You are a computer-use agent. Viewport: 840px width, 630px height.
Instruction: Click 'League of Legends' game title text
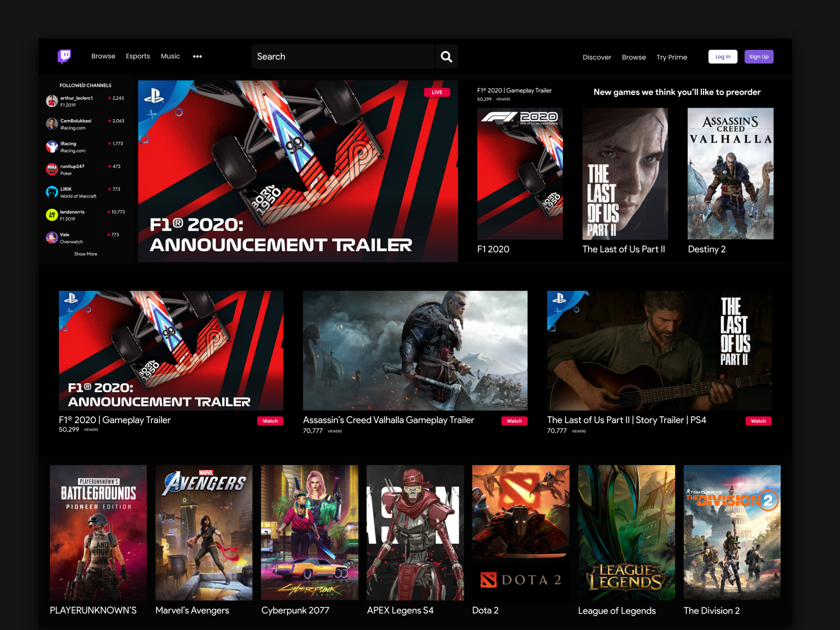617,611
